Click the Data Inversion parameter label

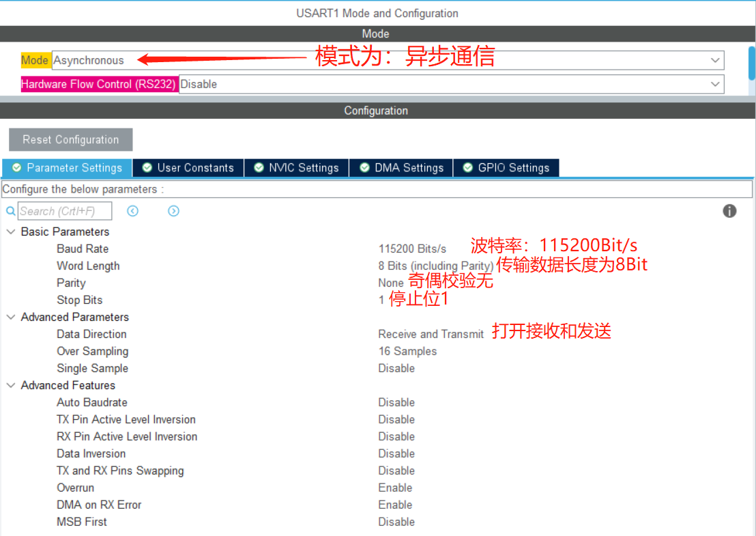pos(91,453)
